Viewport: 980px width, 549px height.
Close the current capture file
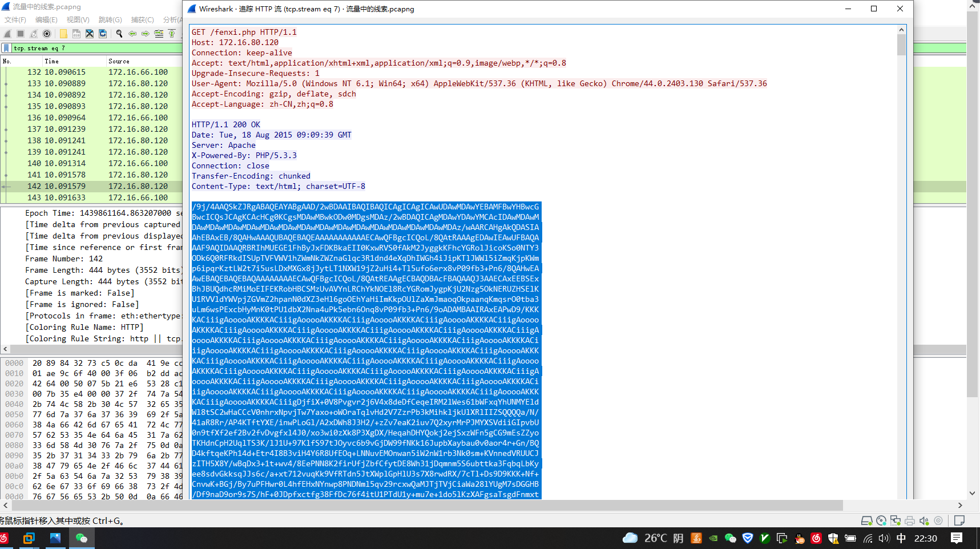(90, 34)
